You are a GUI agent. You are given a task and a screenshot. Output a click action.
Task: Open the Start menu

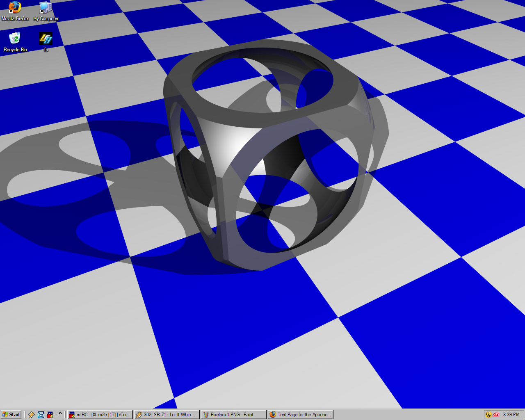11,415
